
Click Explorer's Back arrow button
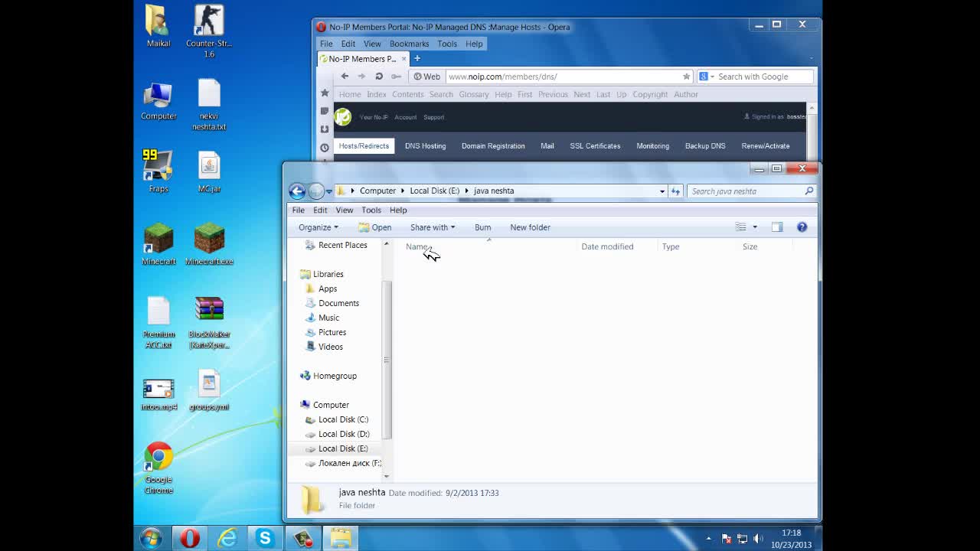(x=297, y=191)
